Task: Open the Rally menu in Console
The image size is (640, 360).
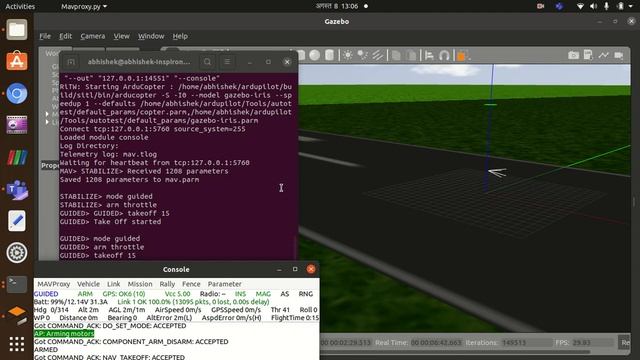Action: 167,284
